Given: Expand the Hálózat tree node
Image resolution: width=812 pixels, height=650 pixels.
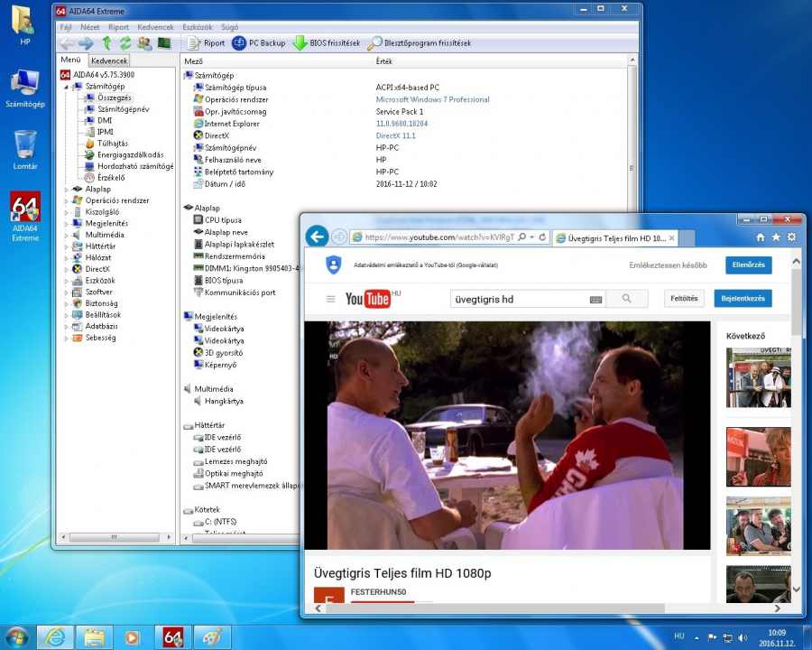Looking at the screenshot, I should click(66, 258).
